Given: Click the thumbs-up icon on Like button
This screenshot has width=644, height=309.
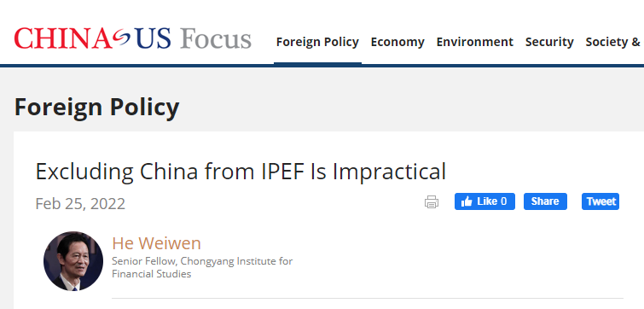Looking at the screenshot, I should click(x=467, y=201).
